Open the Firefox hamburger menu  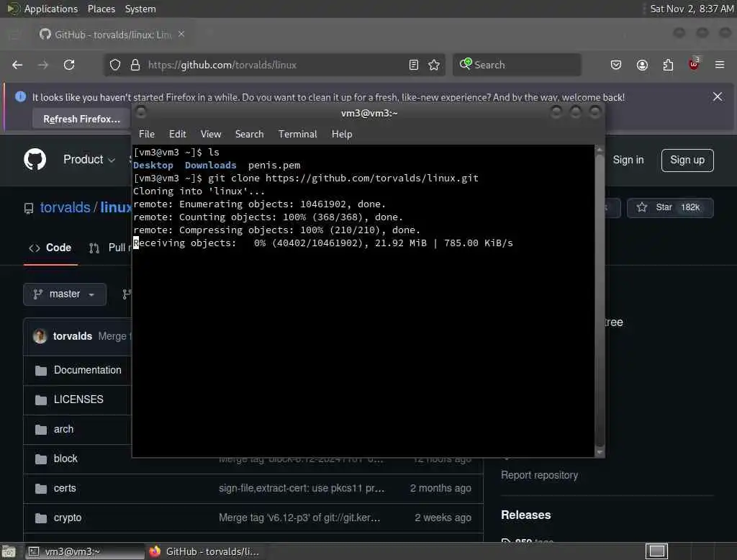click(720, 65)
